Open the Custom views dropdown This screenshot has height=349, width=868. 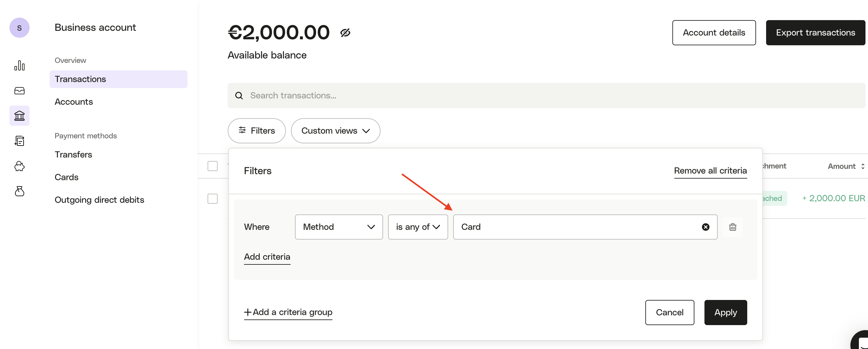coord(335,131)
